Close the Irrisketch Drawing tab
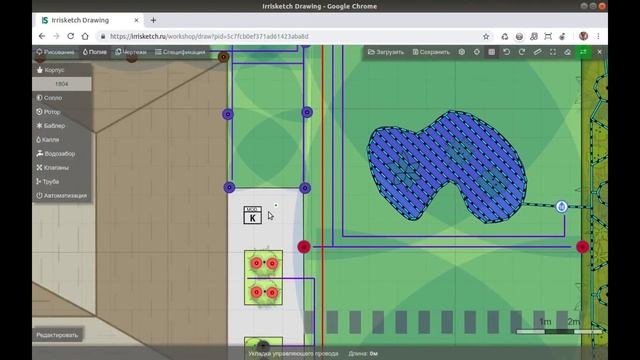The height and width of the screenshot is (360, 640). tap(136, 20)
